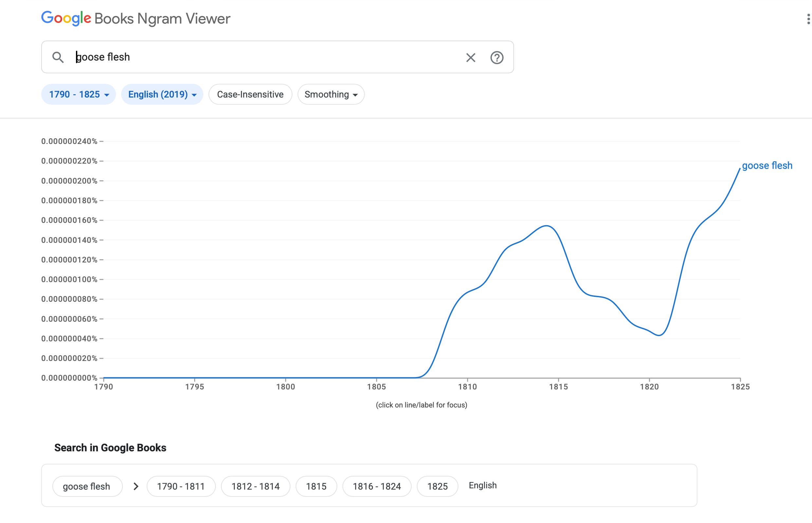Screen dimensions: 812x523
Task: Select the 1816 - 1824 books range
Action: click(x=377, y=486)
